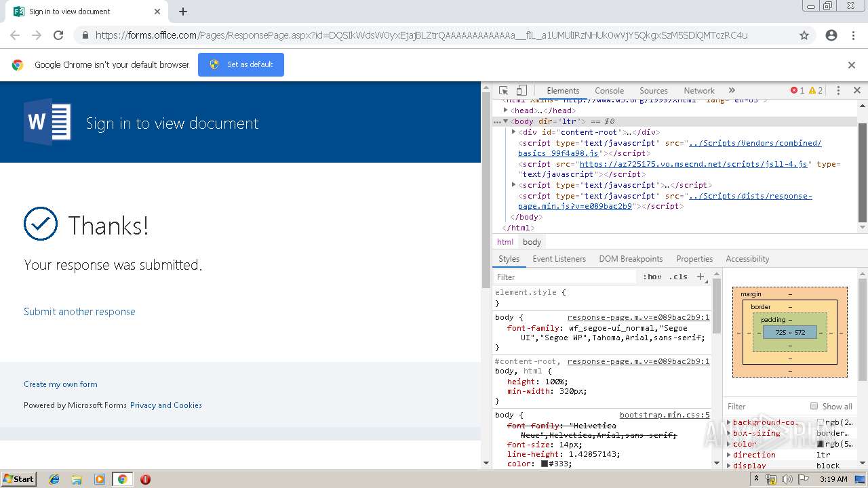Launch the media player from the taskbar
Screen dimensions: 868x488
[x=100, y=479]
